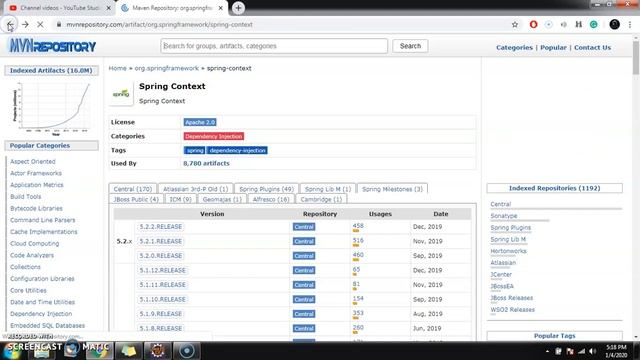
Task: Click the H extension icon
Action: tap(578, 24)
